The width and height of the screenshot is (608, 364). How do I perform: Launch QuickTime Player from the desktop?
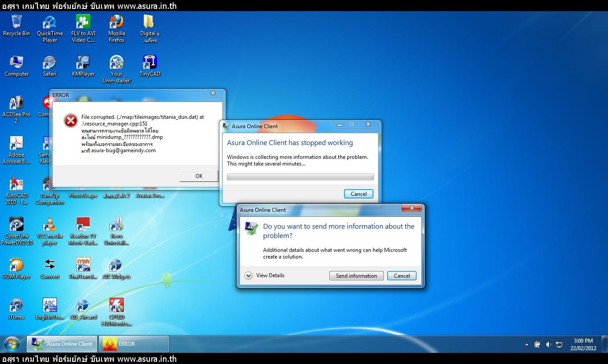pyautogui.click(x=50, y=28)
